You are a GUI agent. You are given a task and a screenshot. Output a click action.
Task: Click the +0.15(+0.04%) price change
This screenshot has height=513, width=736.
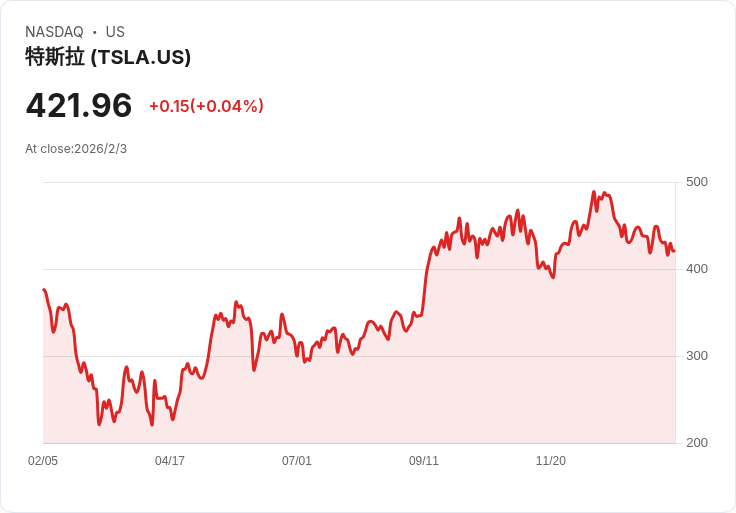click(x=207, y=106)
